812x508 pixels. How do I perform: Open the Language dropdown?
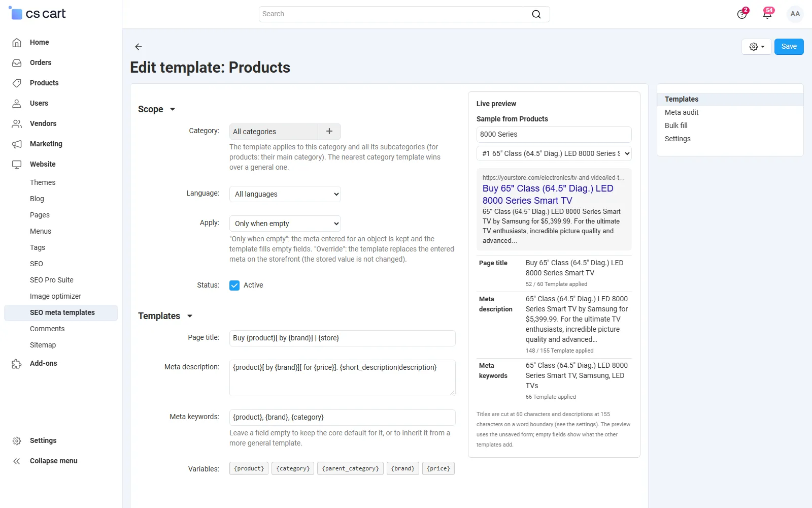pos(285,194)
